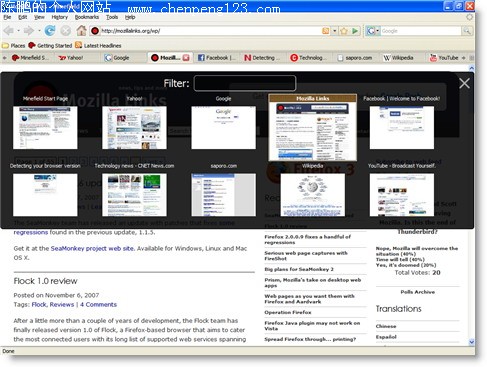This screenshot has width=487, height=367.
Task: Click the scroll down arrow of page scrollbar
Action: [x=471, y=342]
